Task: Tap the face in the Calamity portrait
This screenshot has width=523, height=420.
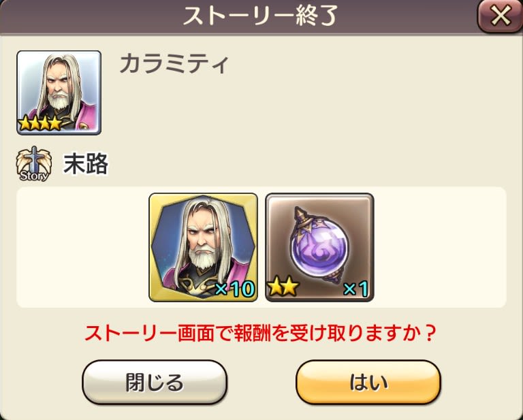Action: click(59, 86)
